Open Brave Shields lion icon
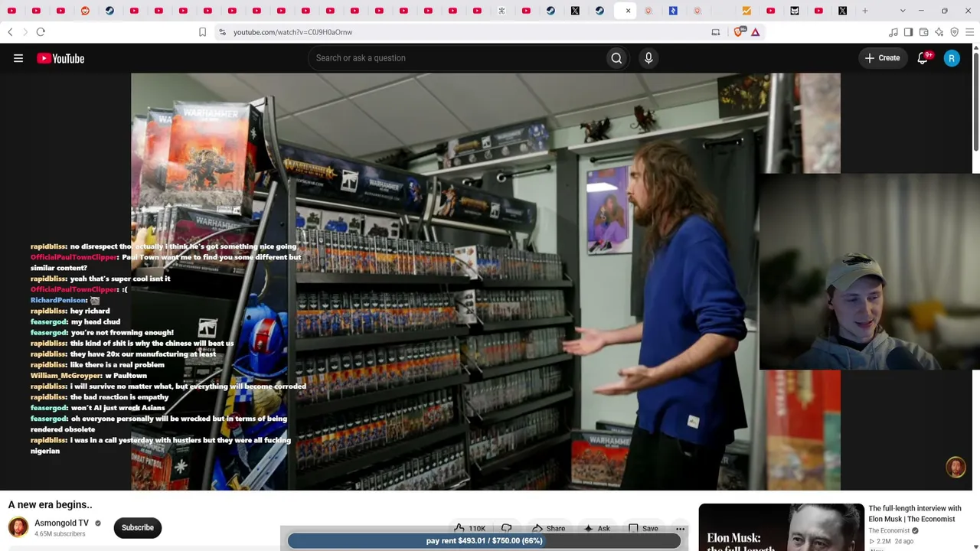This screenshot has width=980, height=551. (x=739, y=32)
